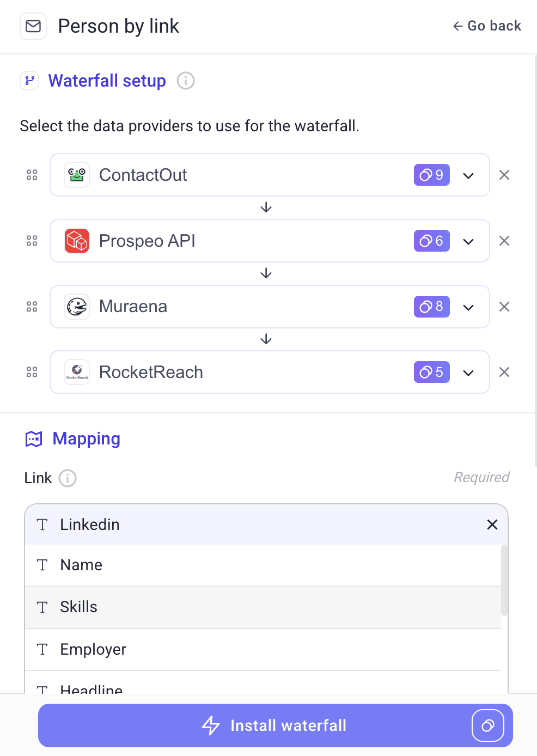The height and width of the screenshot is (756, 537).
Task: Open the info tooltip next to Waterfall setup
Action: [x=185, y=81]
